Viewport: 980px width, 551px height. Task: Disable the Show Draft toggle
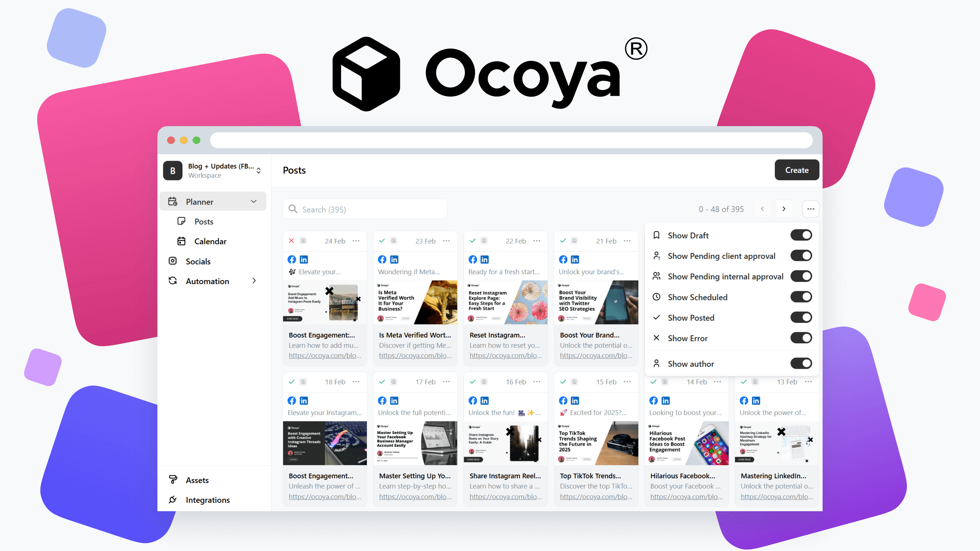tap(801, 235)
